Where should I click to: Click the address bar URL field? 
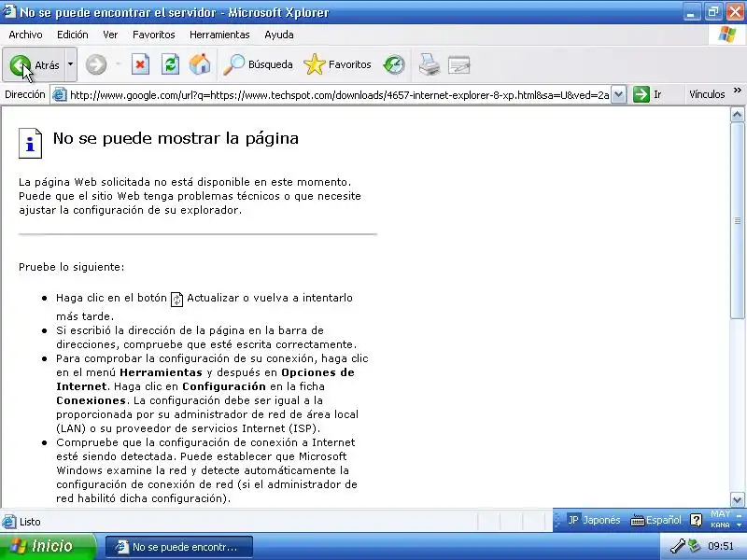(x=339, y=95)
